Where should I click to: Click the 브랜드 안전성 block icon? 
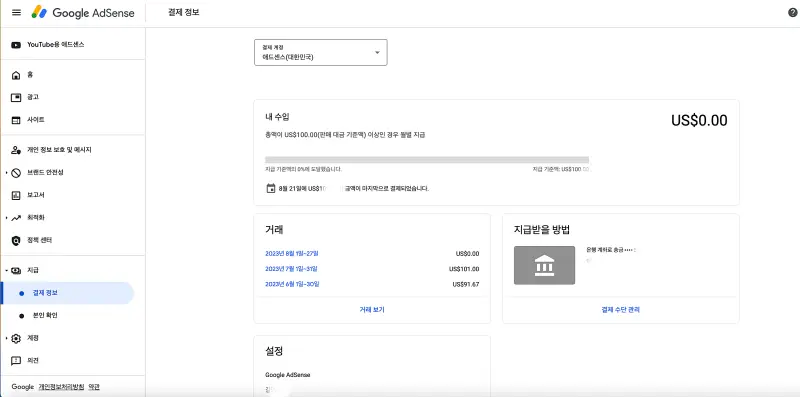coord(16,172)
